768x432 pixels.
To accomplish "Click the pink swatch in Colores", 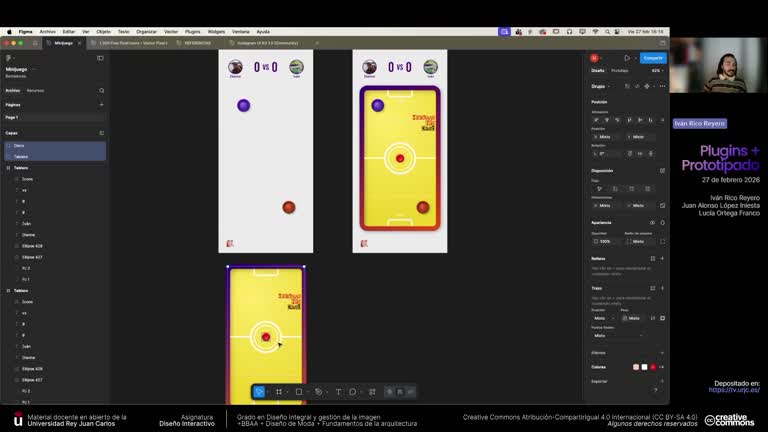I will point(636,367).
